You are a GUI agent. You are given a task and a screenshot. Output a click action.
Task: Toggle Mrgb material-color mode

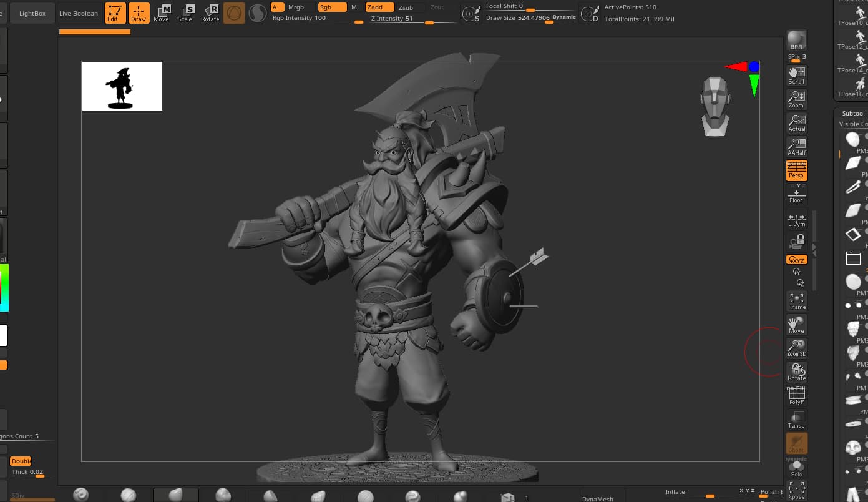[296, 7]
